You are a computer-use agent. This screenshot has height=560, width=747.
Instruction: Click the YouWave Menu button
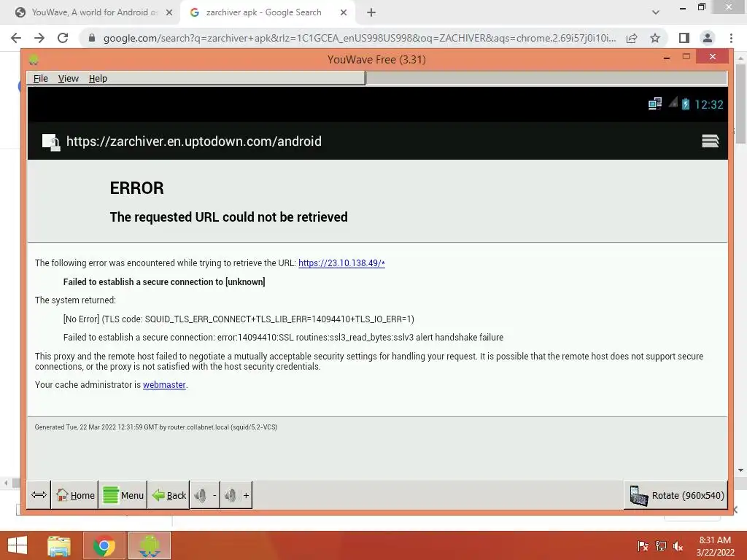pyautogui.click(x=123, y=495)
